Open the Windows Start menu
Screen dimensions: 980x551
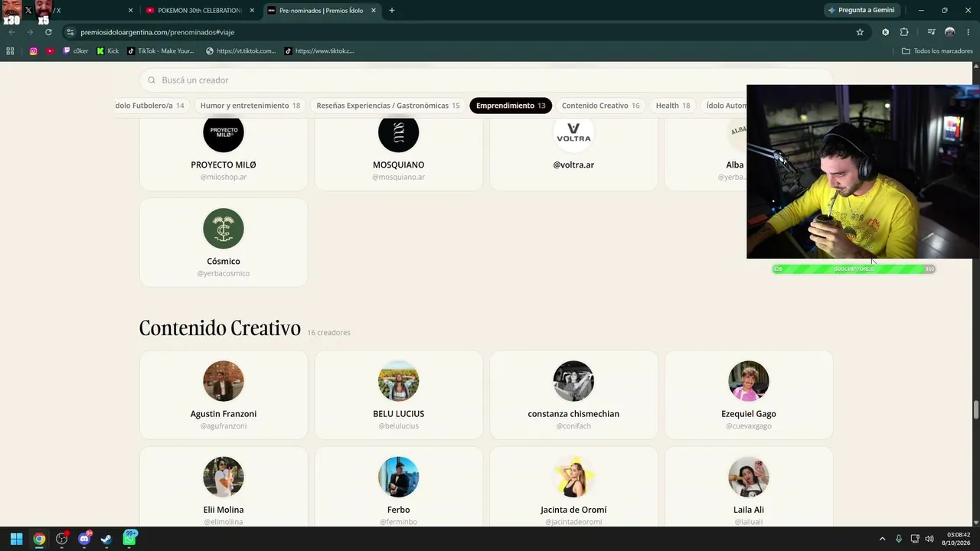(x=16, y=539)
